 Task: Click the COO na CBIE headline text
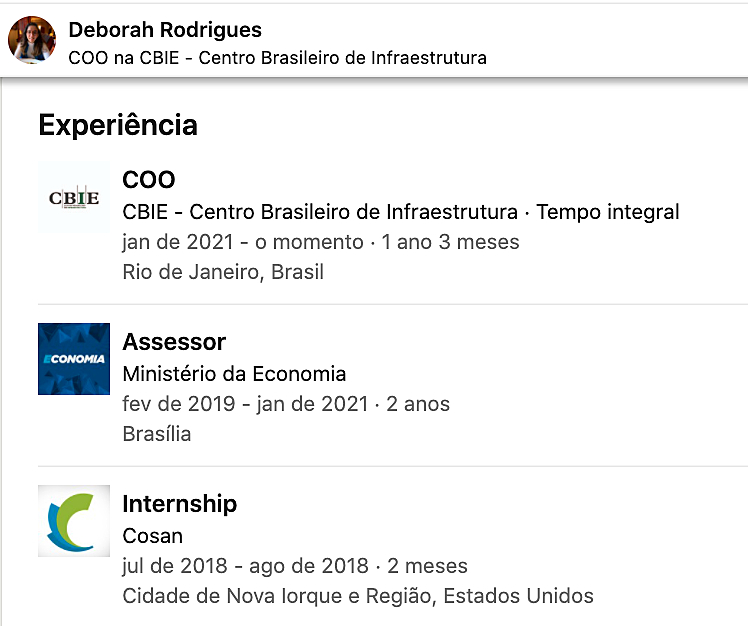tap(278, 58)
